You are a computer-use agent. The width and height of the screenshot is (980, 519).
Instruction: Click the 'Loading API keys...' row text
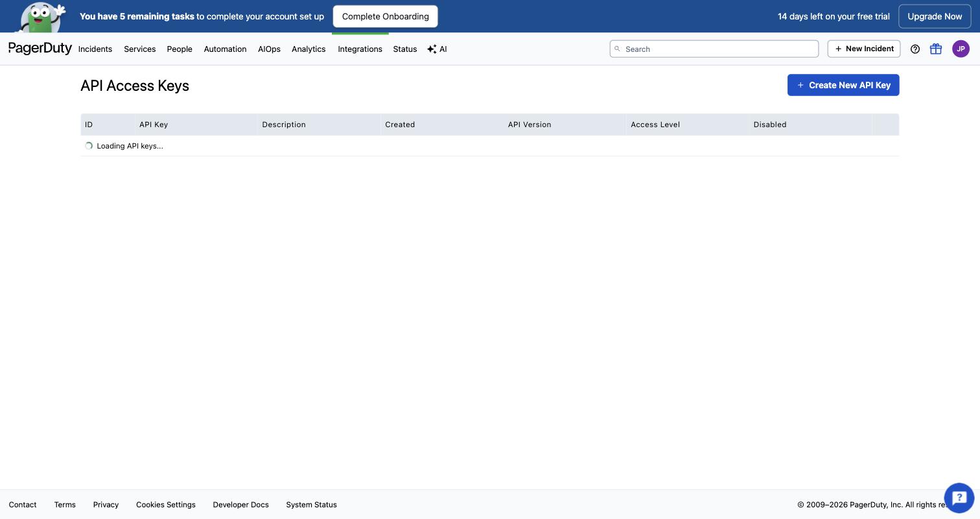(130, 146)
